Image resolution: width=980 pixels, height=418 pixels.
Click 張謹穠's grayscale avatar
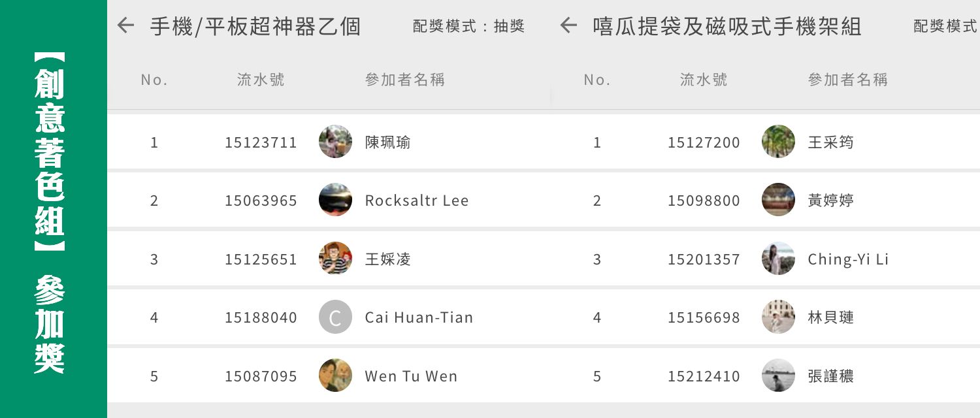point(778,376)
